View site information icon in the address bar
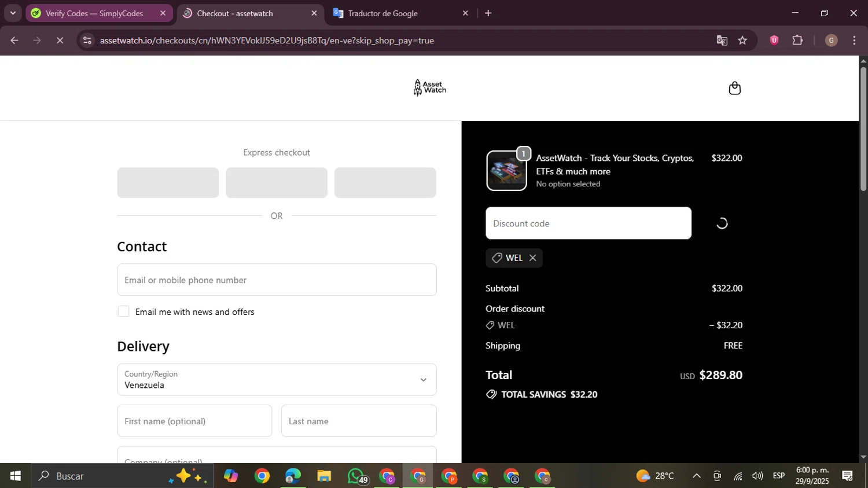Image resolution: width=868 pixels, height=488 pixels. (x=87, y=41)
